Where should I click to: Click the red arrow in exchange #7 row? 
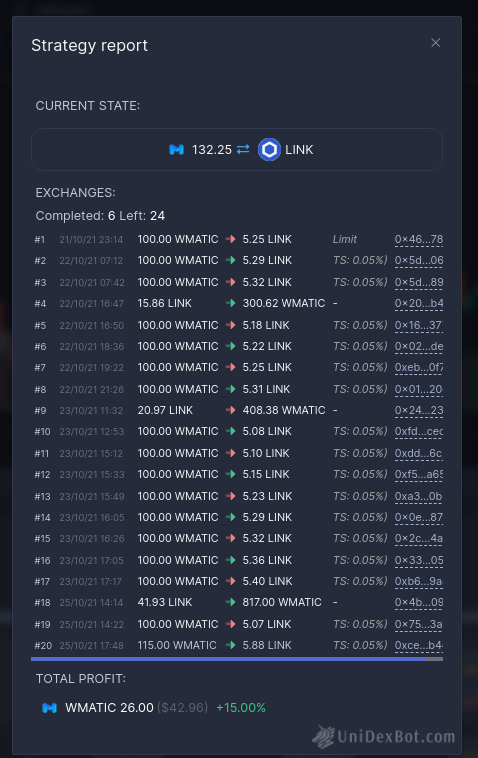pyautogui.click(x=231, y=367)
